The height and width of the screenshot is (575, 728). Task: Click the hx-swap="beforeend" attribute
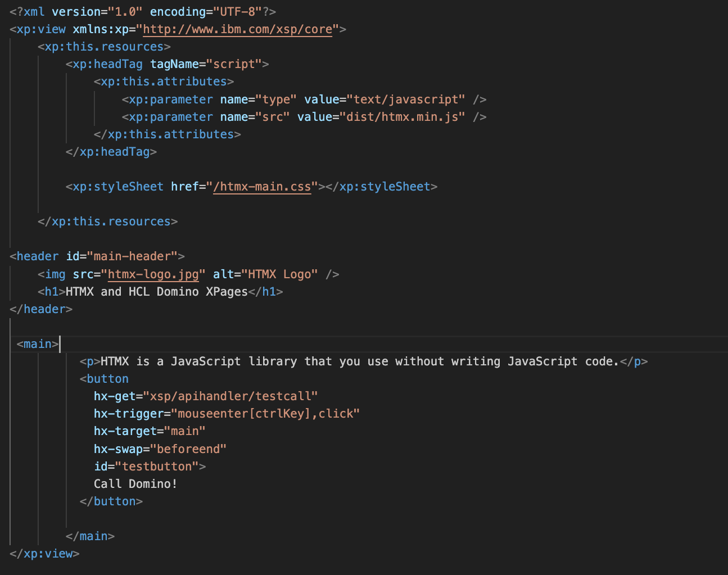(x=160, y=449)
